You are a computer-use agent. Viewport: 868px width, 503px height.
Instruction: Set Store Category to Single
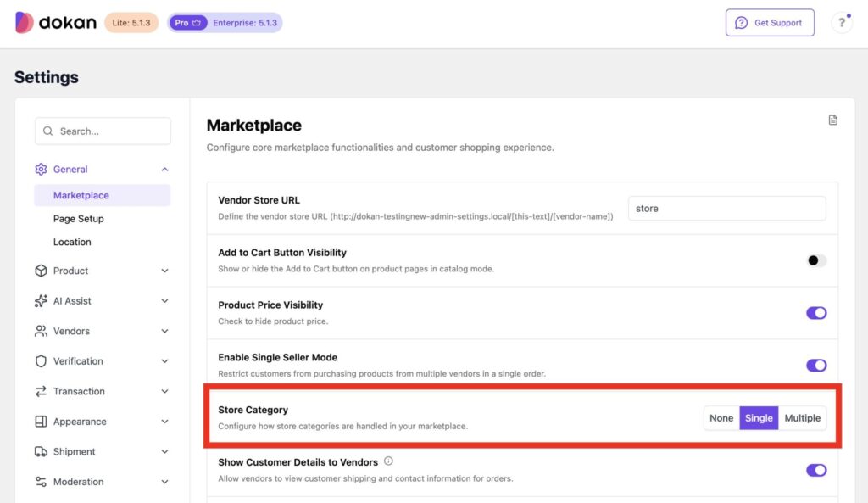(759, 418)
